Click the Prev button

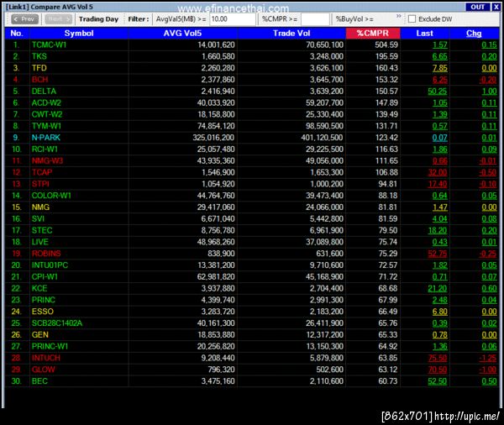pyautogui.click(x=24, y=19)
